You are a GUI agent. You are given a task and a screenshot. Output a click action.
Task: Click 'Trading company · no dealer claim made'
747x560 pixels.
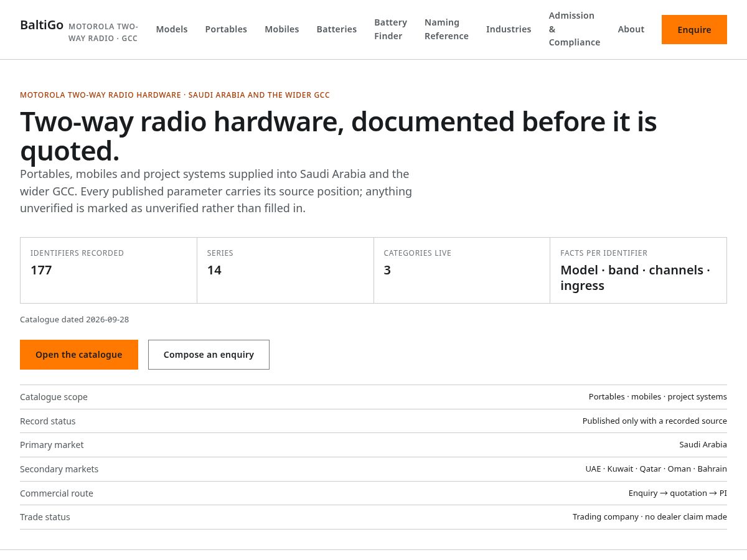pyautogui.click(x=650, y=517)
